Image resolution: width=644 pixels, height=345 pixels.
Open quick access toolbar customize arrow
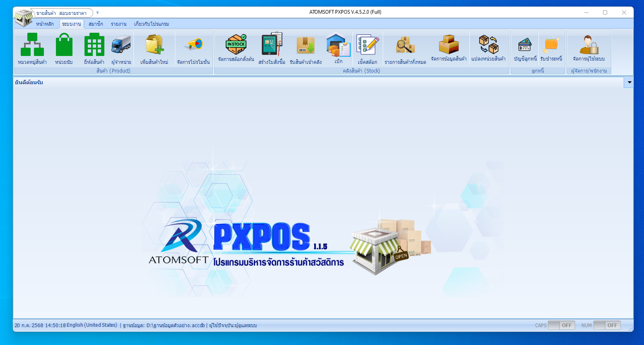click(98, 13)
